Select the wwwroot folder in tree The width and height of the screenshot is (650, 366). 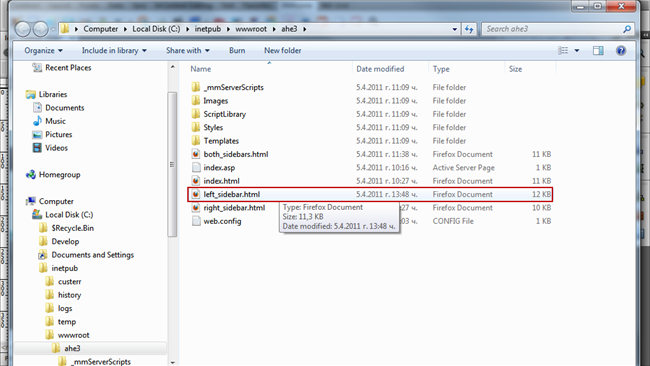click(73, 335)
